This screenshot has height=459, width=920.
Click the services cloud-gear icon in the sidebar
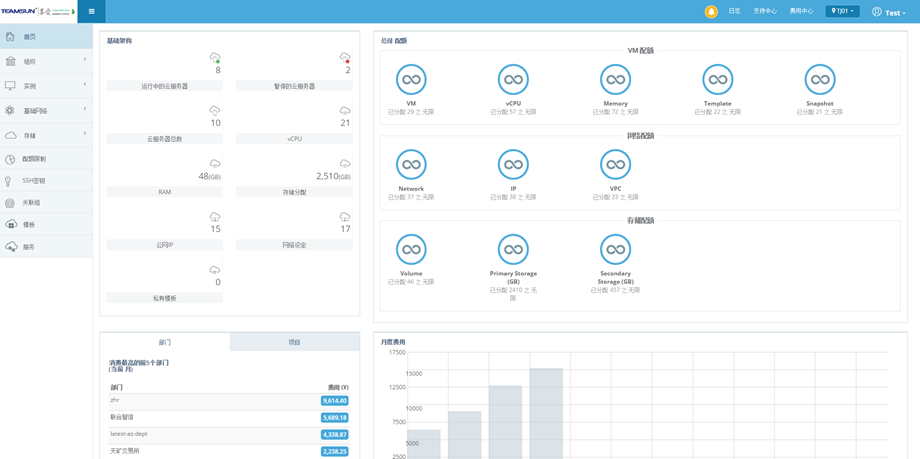coord(11,247)
